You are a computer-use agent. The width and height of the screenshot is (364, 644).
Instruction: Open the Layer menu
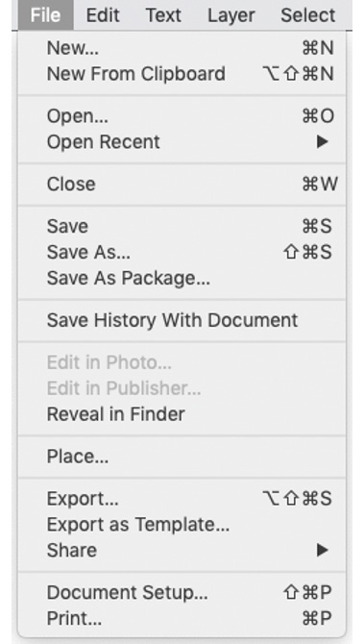point(231,15)
